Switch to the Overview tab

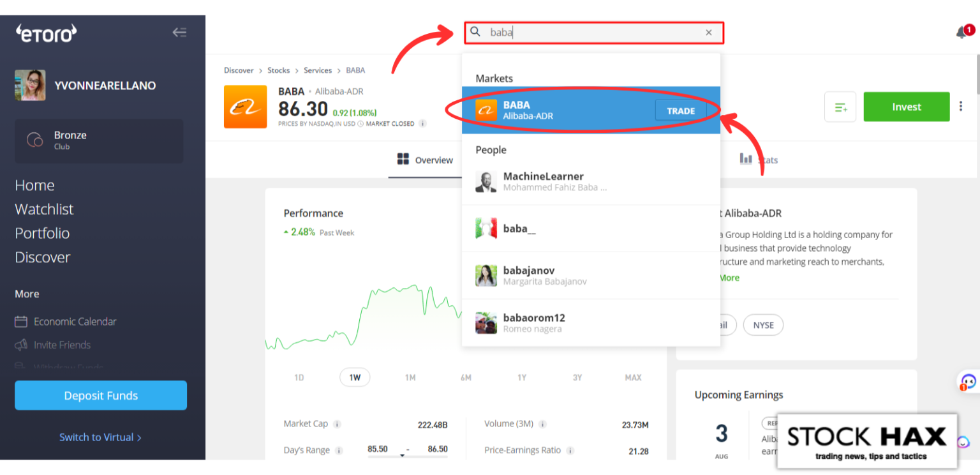tap(424, 160)
